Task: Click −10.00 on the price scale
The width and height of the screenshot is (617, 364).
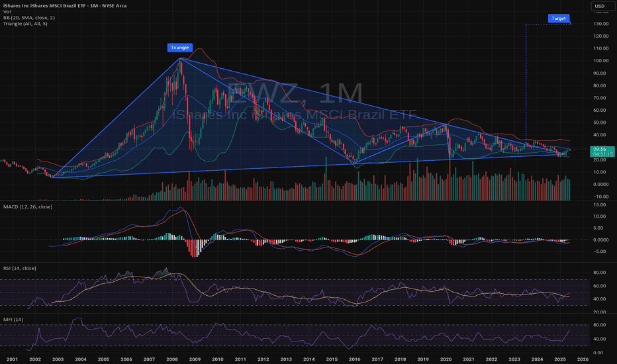Action: pyautogui.click(x=601, y=197)
